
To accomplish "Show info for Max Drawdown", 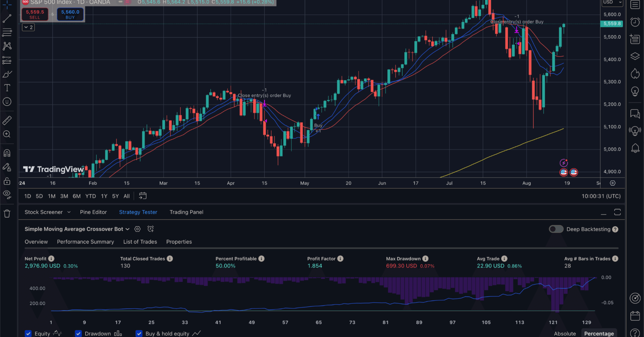I will click(425, 259).
